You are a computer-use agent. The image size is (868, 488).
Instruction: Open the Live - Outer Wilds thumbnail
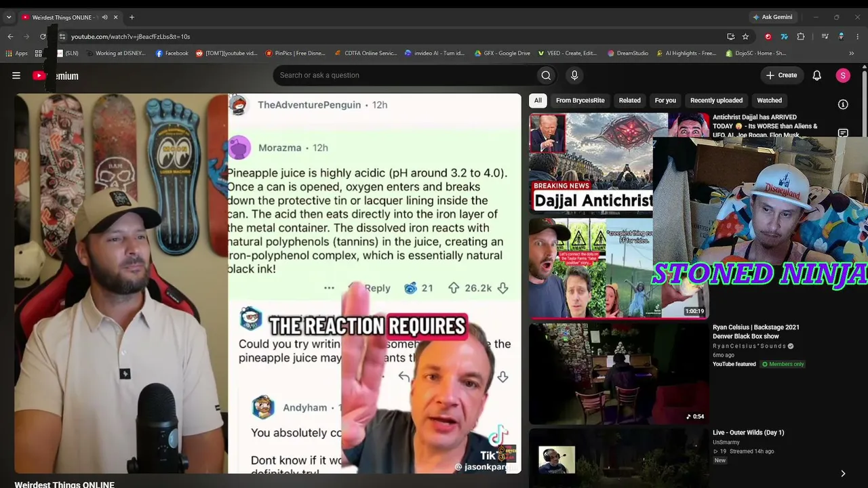pos(618,457)
